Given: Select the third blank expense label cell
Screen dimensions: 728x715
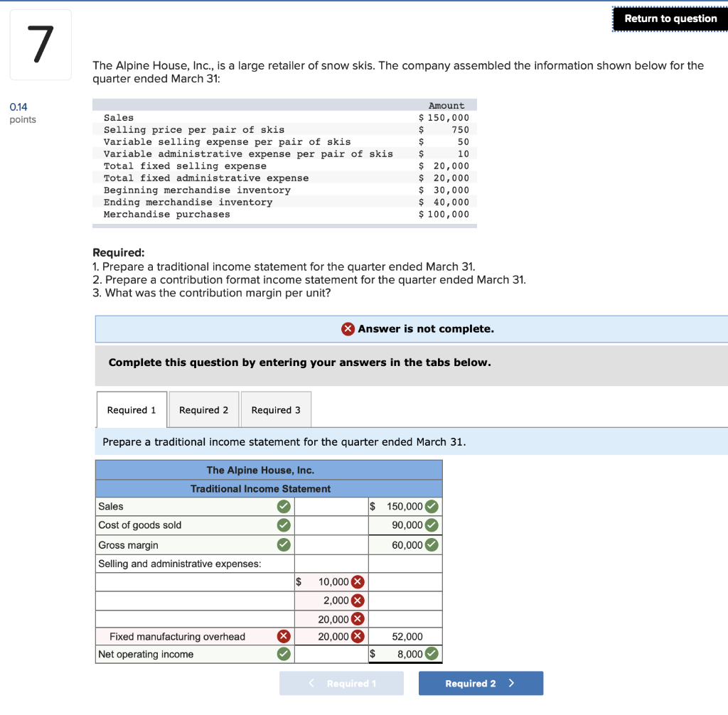Looking at the screenshot, I should [x=195, y=619].
